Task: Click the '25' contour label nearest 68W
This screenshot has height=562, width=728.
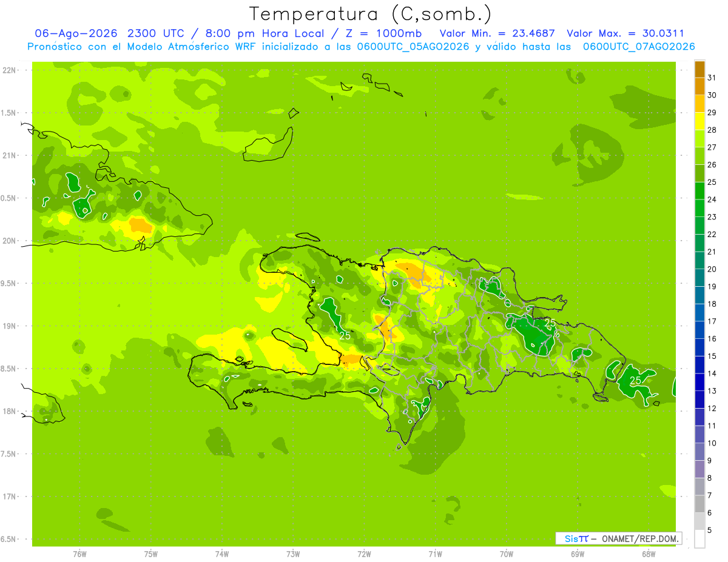Action: (636, 380)
